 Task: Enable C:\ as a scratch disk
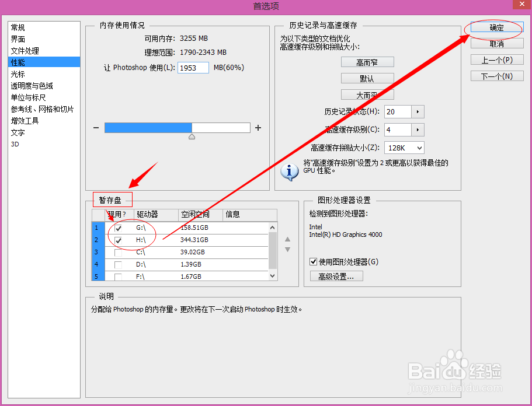coord(119,251)
